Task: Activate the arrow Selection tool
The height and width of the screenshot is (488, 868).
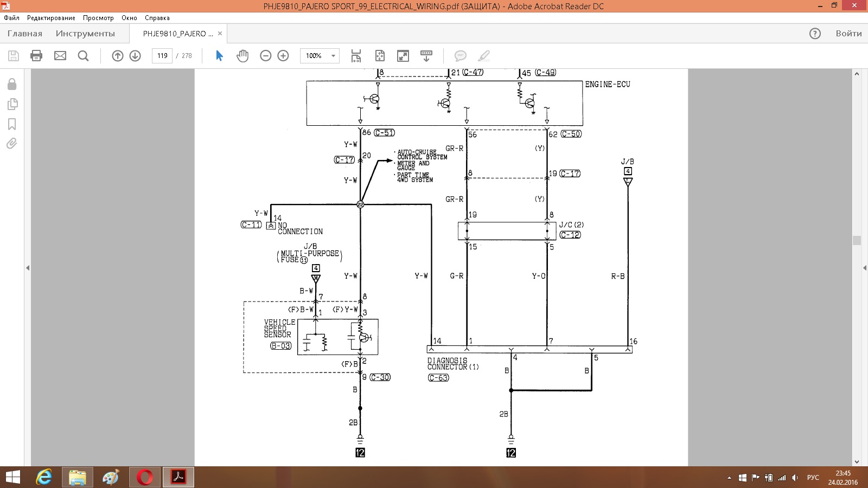Action: 219,56
